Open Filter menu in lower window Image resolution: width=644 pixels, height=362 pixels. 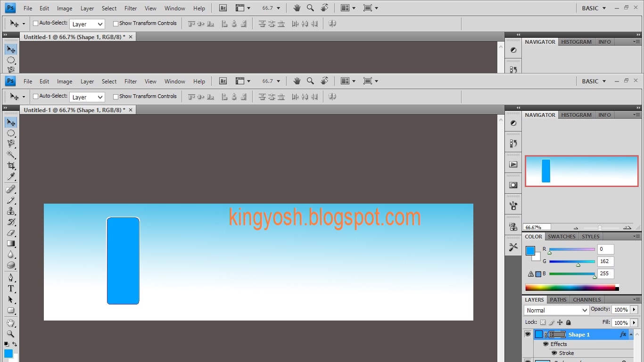(x=131, y=81)
